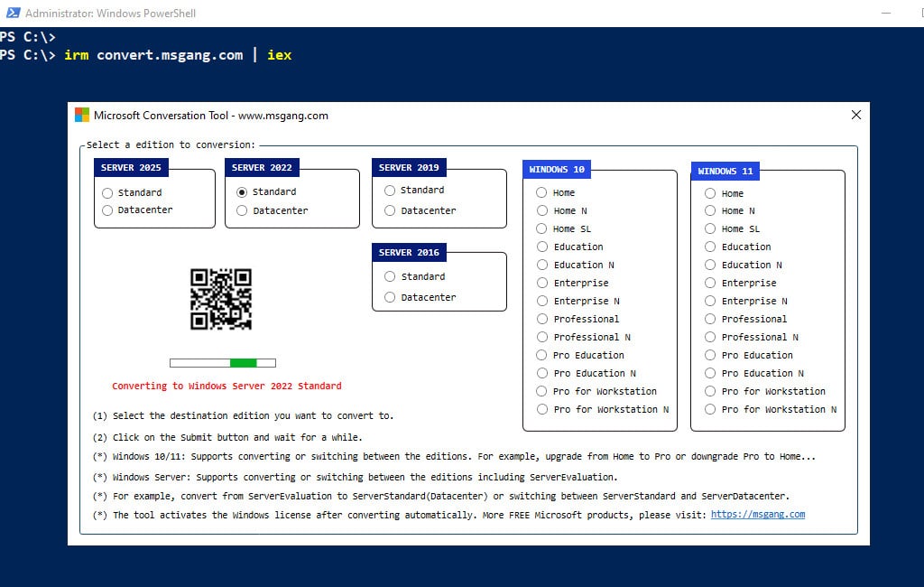Click the 'Administrator: Windows PowerShell' title text
The image size is (924, 587).
(110, 13)
